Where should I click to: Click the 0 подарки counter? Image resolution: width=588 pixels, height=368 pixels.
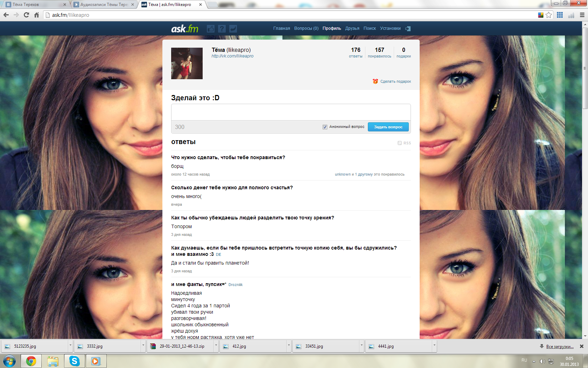pyautogui.click(x=404, y=53)
